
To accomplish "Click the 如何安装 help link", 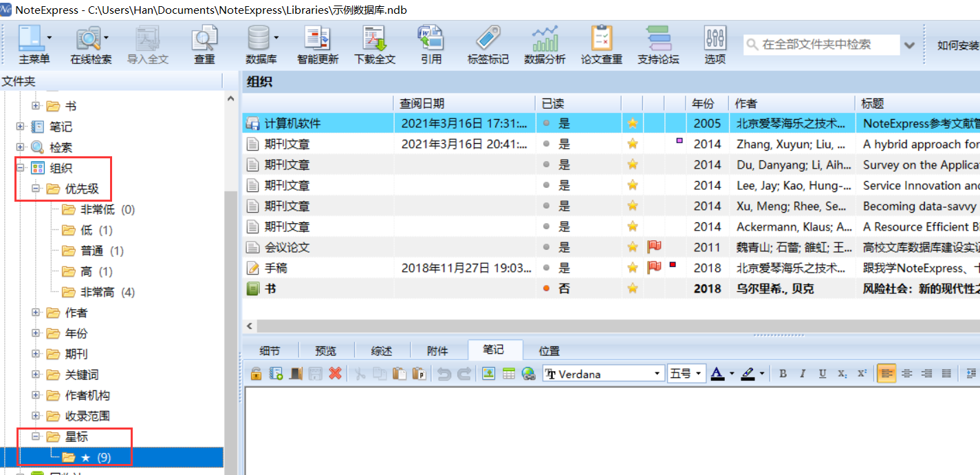I will 958,45.
